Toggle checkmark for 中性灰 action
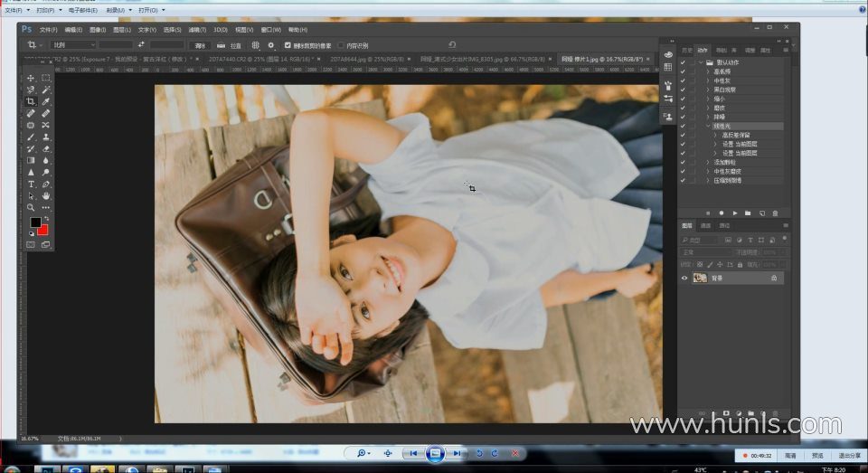This screenshot has height=473, width=868. pos(683,80)
